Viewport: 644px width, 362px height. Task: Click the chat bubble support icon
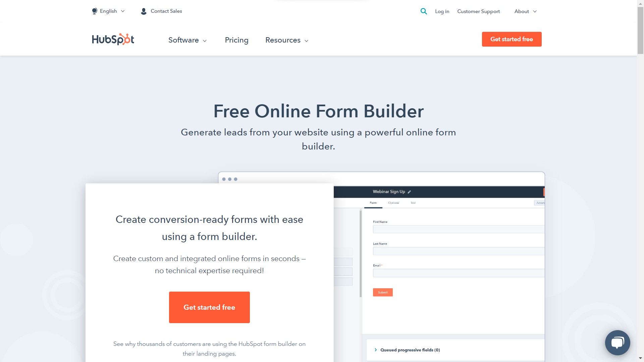pyautogui.click(x=618, y=342)
